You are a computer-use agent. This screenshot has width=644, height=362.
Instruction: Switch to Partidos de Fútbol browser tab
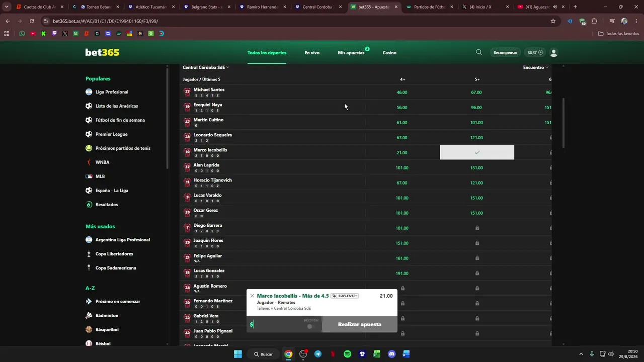[x=428, y=7]
